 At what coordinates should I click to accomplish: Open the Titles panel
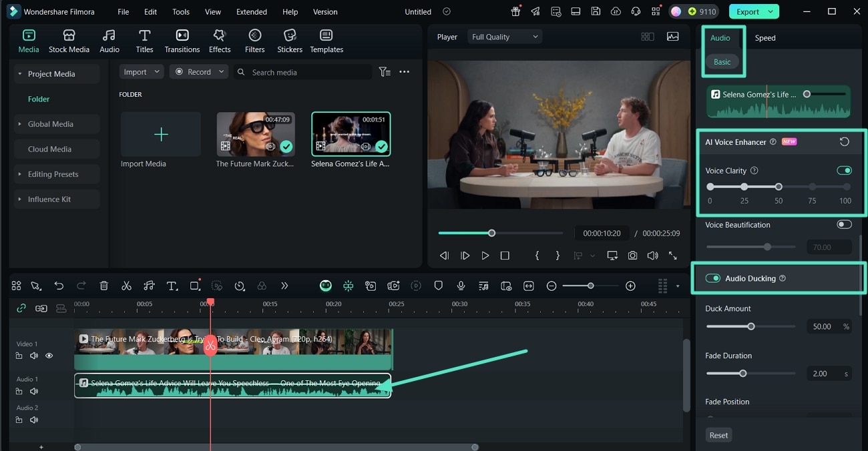[144, 41]
